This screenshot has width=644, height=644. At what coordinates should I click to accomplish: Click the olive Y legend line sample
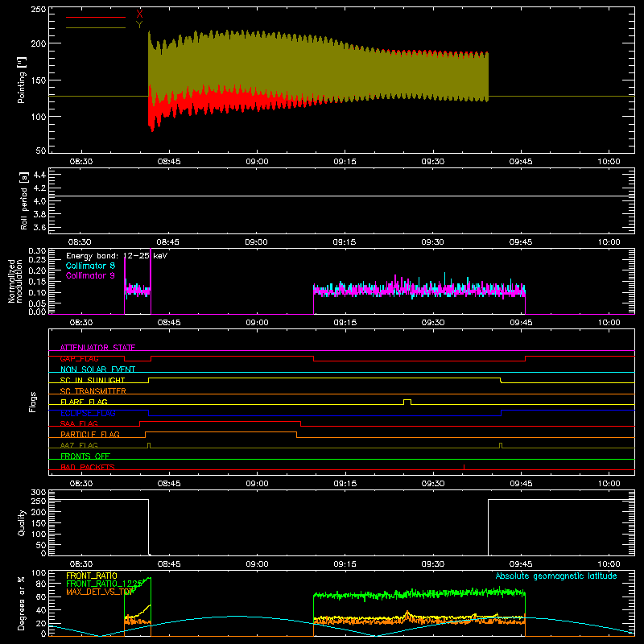coord(96,27)
